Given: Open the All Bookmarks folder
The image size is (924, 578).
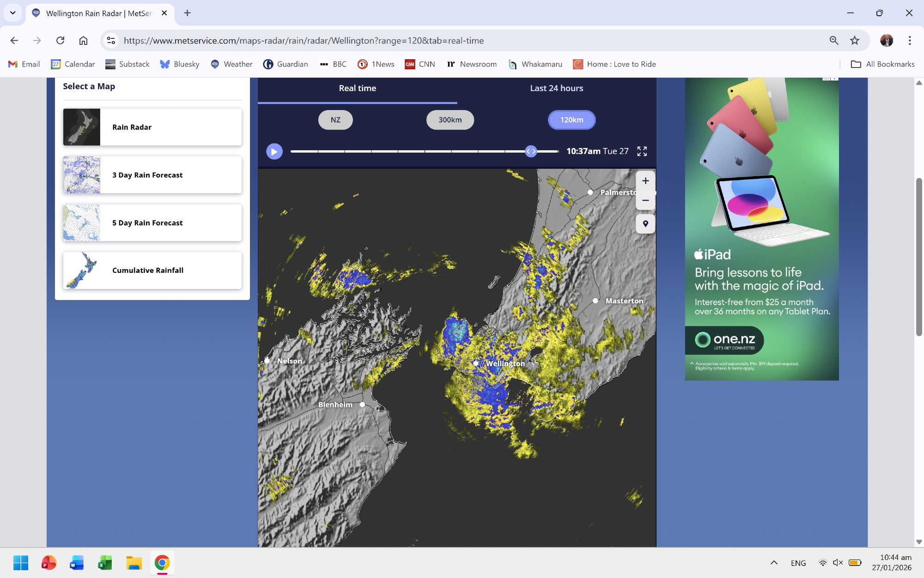Looking at the screenshot, I should 882,64.
